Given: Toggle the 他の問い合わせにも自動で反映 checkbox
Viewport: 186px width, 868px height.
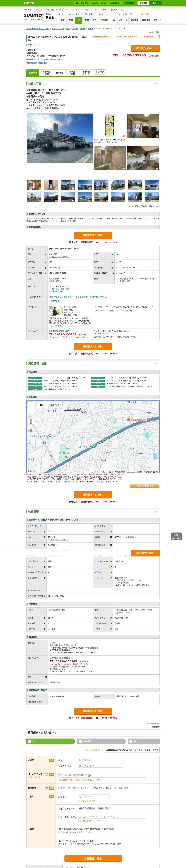Looking at the screenshot, I should 60,829.
